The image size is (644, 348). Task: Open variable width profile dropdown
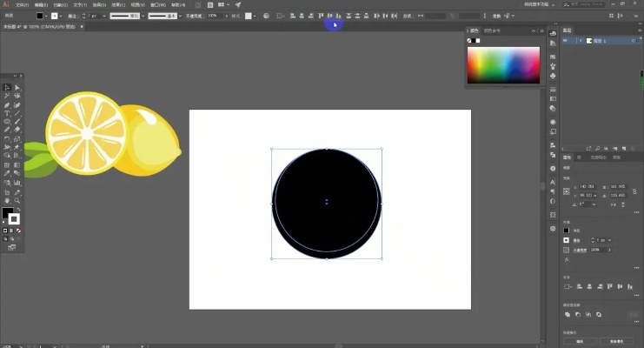click(143, 16)
